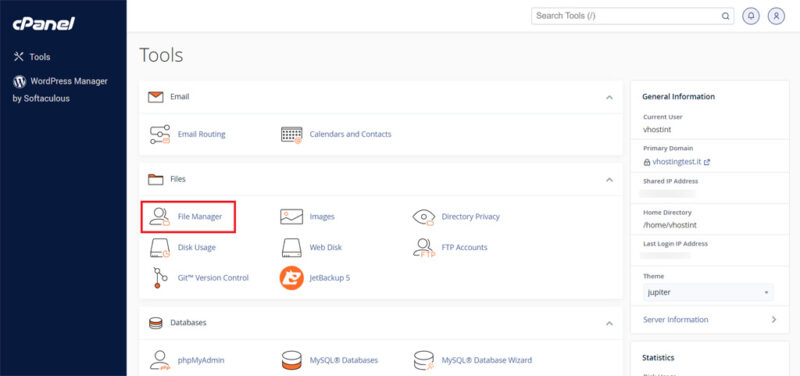Click the Disk Usage icon
The height and width of the screenshot is (376, 800).
(159, 248)
